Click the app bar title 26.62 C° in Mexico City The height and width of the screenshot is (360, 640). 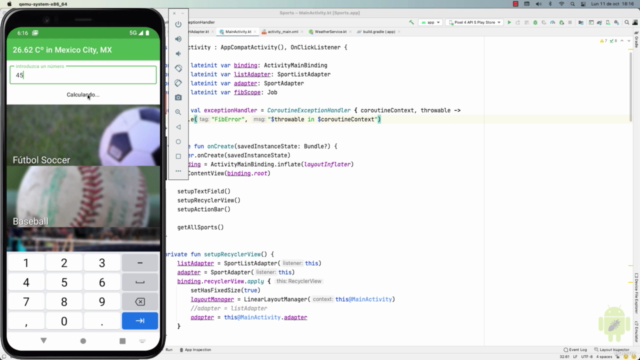click(x=62, y=50)
